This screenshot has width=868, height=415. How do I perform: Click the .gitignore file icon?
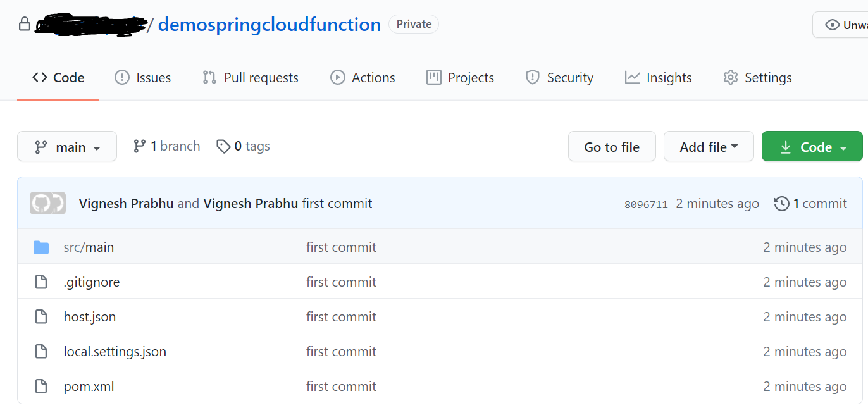click(41, 282)
